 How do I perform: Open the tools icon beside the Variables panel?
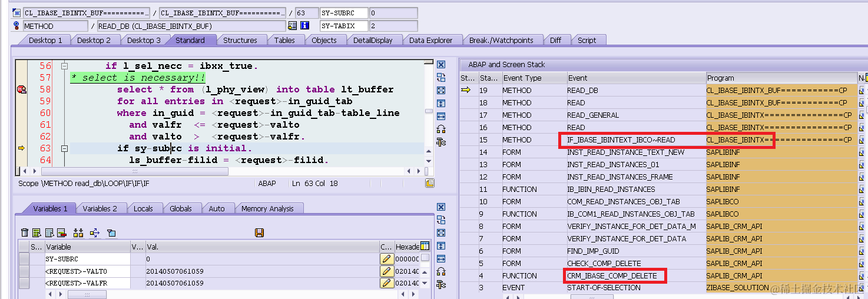[x=441, y=285]
